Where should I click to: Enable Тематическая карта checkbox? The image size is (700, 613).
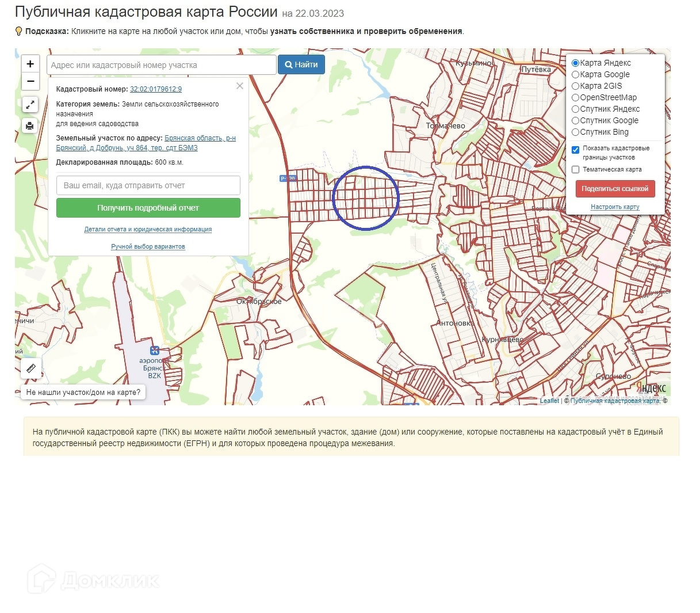click(576, 169)
